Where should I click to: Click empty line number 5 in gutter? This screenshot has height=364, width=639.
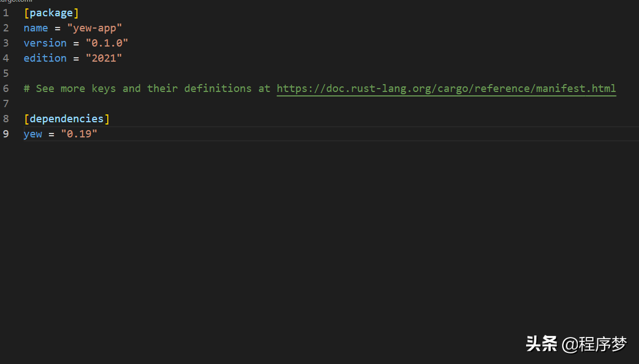pyautogui.click(x=6, y=73)
